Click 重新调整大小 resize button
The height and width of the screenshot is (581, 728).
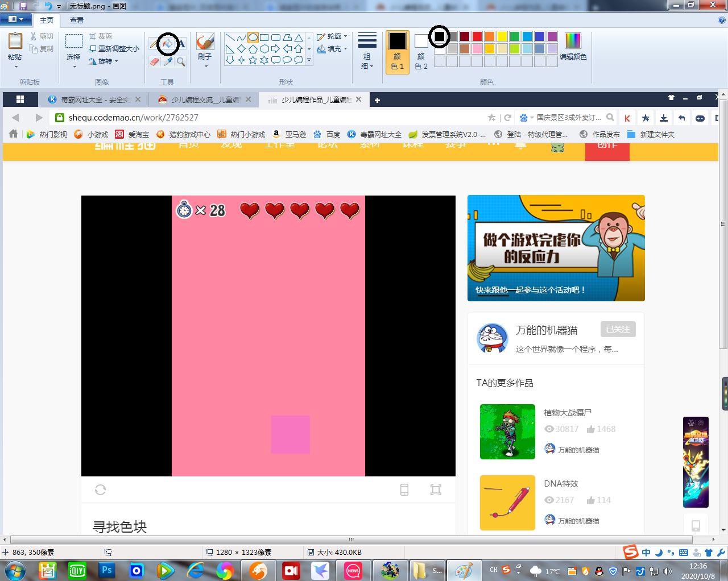click(114, 49)
